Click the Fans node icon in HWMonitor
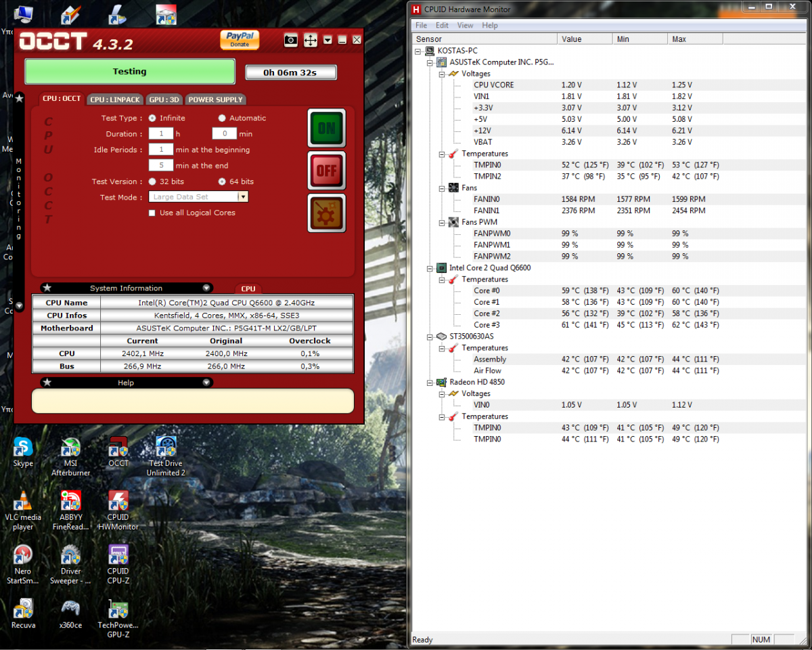Viewport: 812px width, 650px height. pos(453,188)
